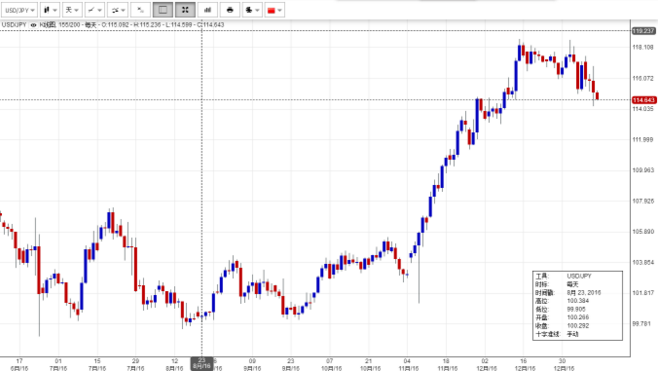Click the 8月 23, 2016 value in data box

coord(584,293)
